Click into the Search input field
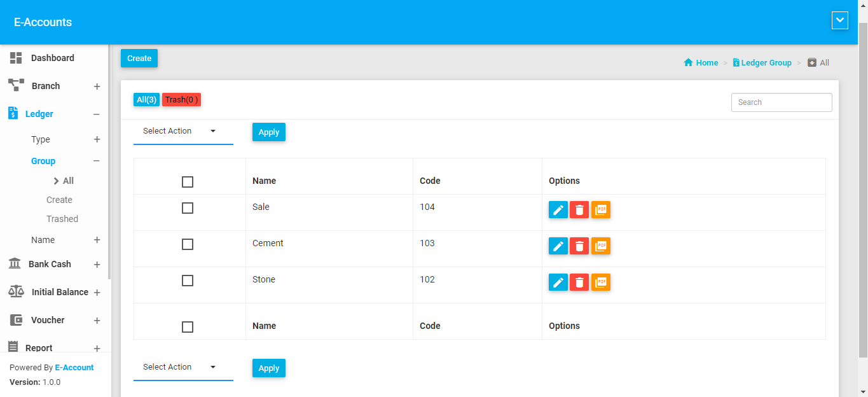Screen dimensions: 868x397 click(781, 102)
